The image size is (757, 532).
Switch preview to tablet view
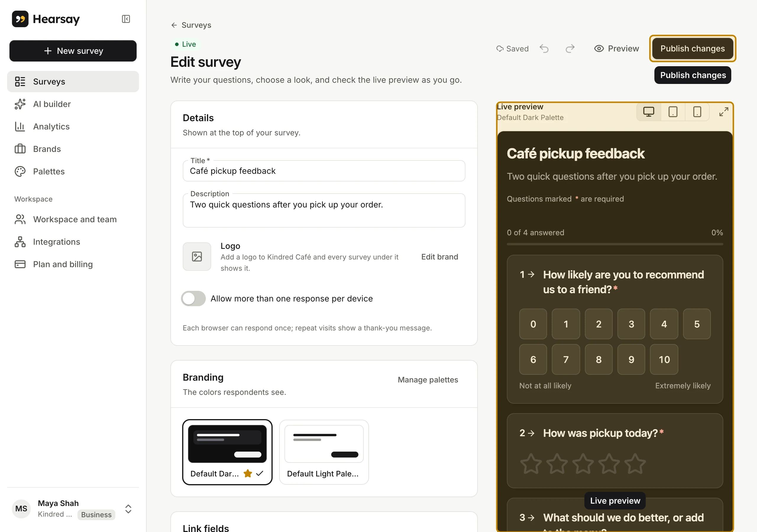[673, 112]
